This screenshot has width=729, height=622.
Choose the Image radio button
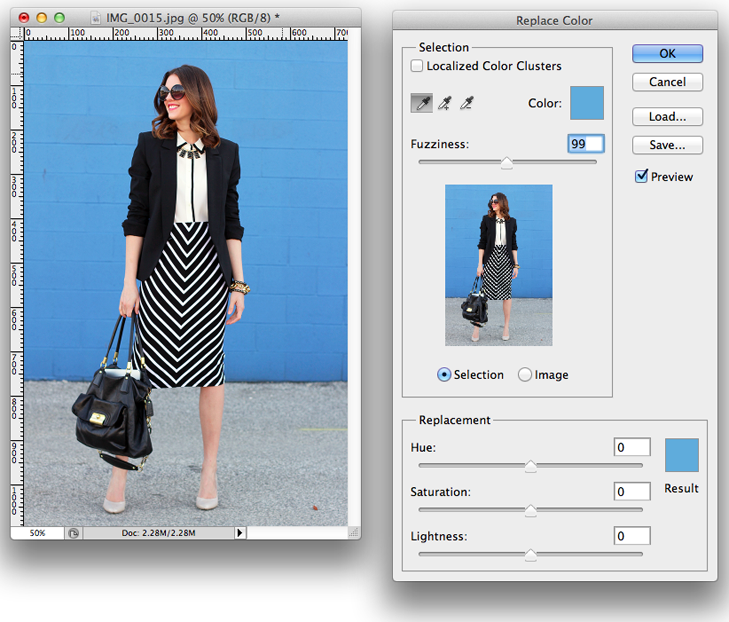pyautogui.click(x=525, y=375)
